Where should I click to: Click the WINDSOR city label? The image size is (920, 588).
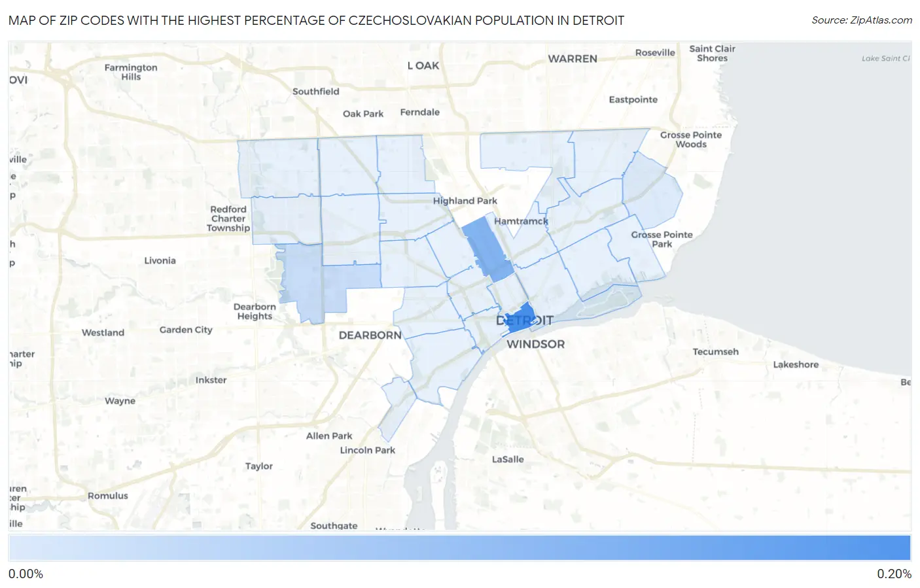click(535, 344)
